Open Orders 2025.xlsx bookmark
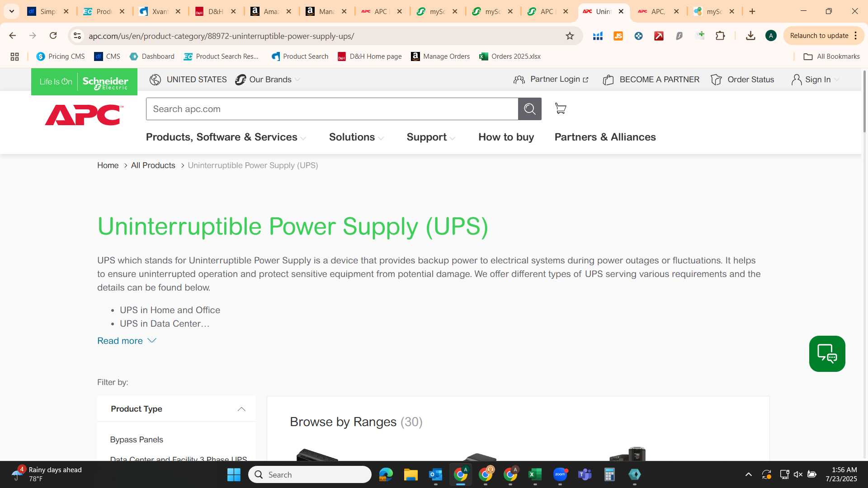 510,56
